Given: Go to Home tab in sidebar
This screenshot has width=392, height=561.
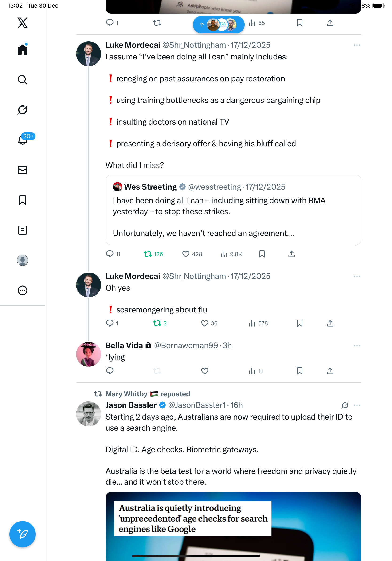Looking at the screenshot, I should coord(23,50).
